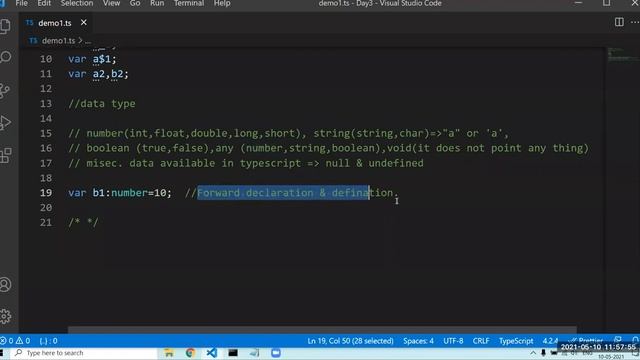Screen dimensions: 640x360
Task: Change encoding via 'UTF-8'
Action: (x=453, y=340)
